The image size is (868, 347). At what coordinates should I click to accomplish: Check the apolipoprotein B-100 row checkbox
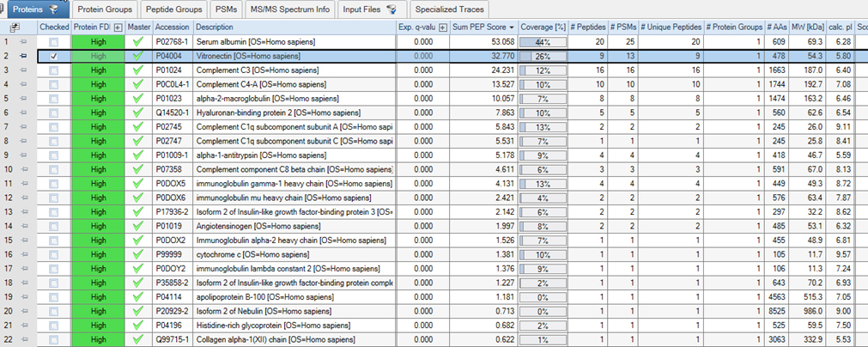54,297
